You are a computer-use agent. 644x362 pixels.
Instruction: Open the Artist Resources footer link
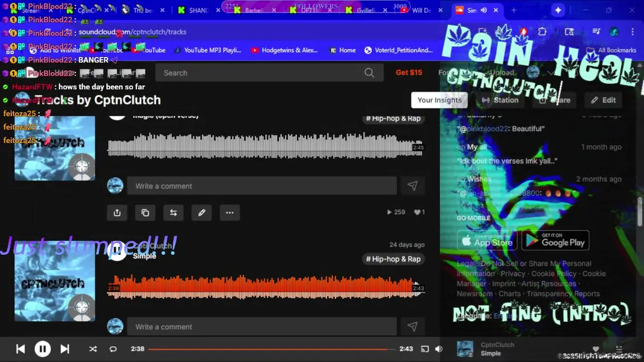tap(549, 284)
